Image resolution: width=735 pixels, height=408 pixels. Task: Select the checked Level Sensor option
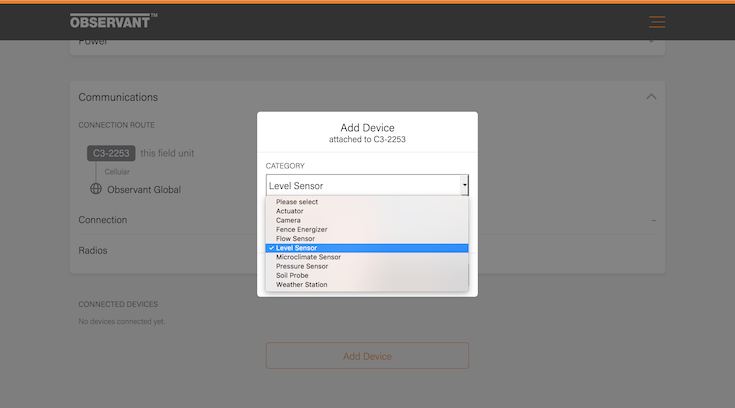coord(296,248)
